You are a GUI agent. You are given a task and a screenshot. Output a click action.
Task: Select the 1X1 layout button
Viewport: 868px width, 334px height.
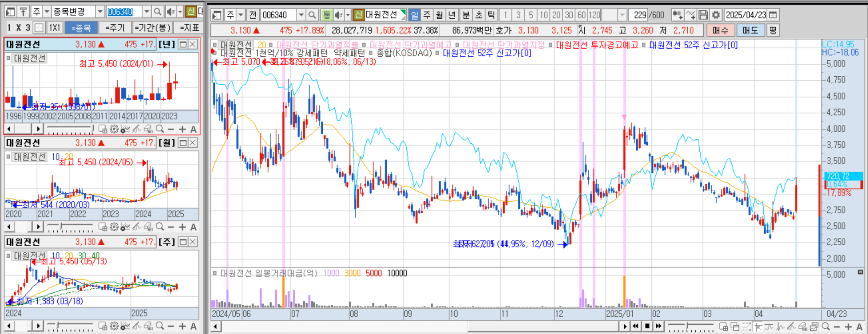55,28
